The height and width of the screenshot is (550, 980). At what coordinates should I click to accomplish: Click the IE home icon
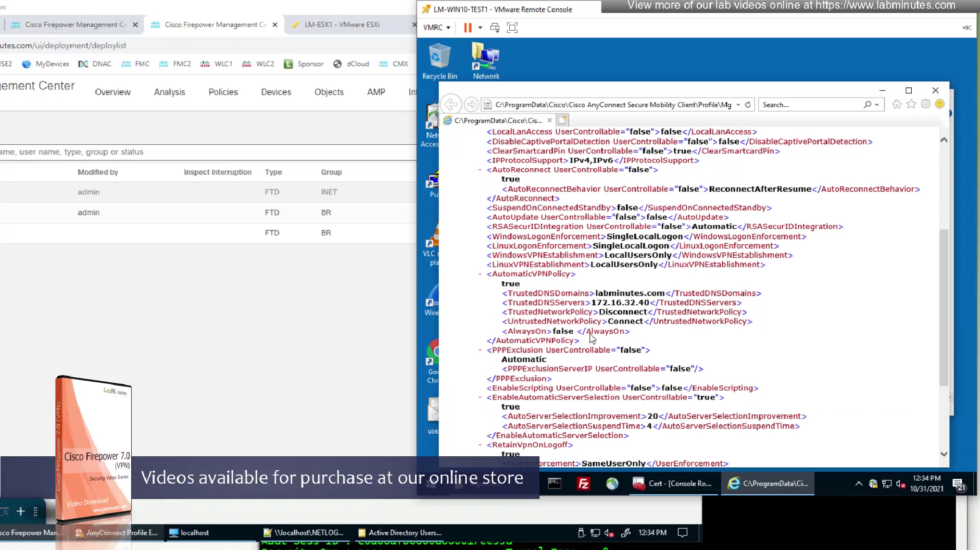[x=896, y=104]
